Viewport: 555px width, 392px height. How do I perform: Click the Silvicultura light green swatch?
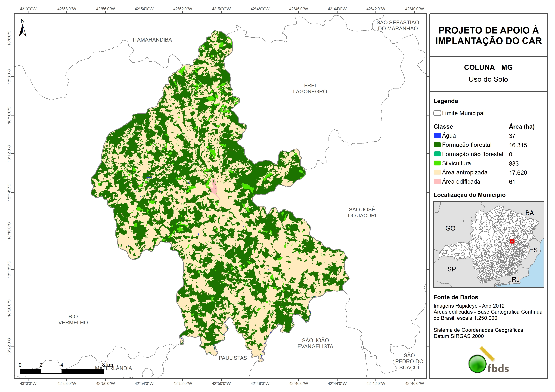437,163
